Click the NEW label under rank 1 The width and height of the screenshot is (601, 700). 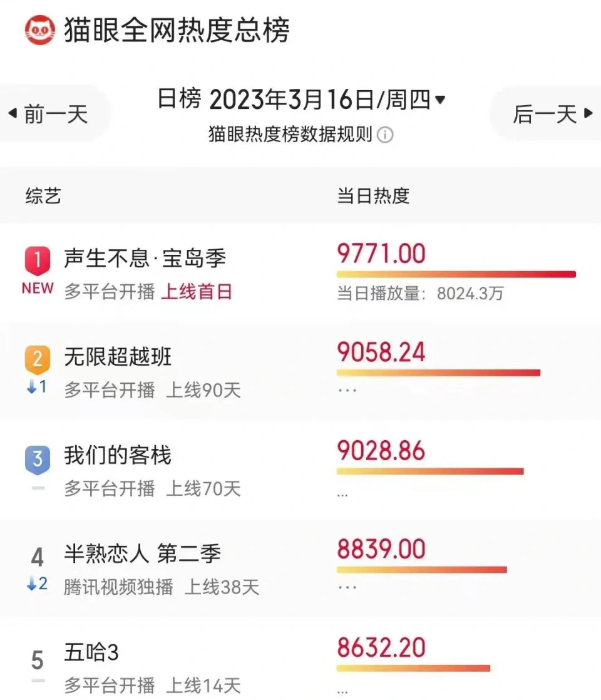(38, 289)
